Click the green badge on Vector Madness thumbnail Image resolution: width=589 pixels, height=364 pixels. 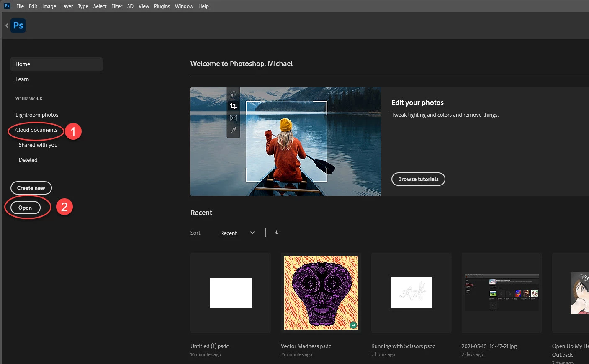tap(353, 325)
